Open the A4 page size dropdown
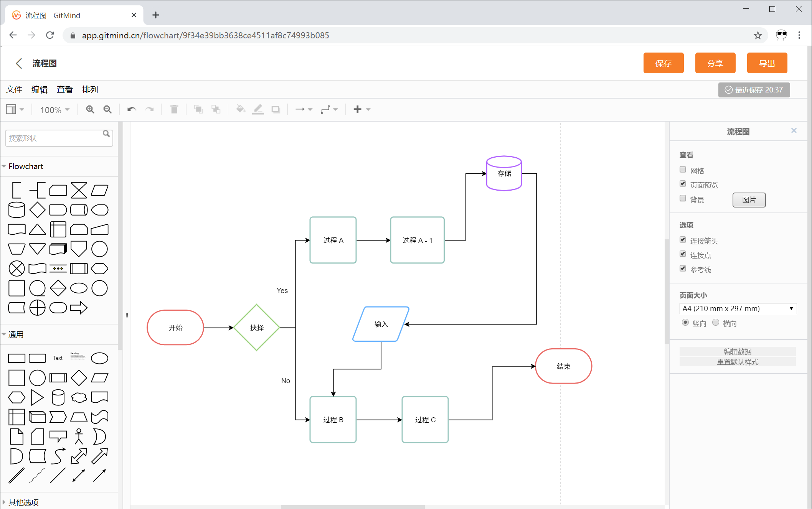The width and height of the screenshot is (812, 509). click(738, 308)
